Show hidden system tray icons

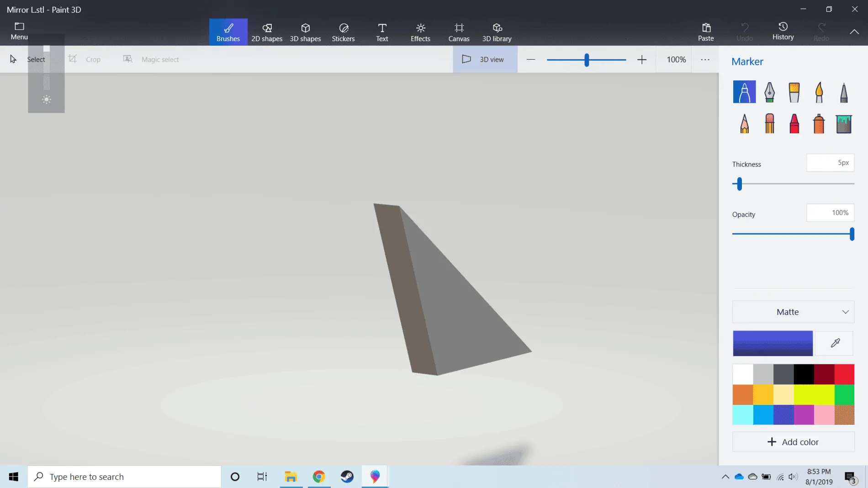pyautogui.click(x=725, y=477)
